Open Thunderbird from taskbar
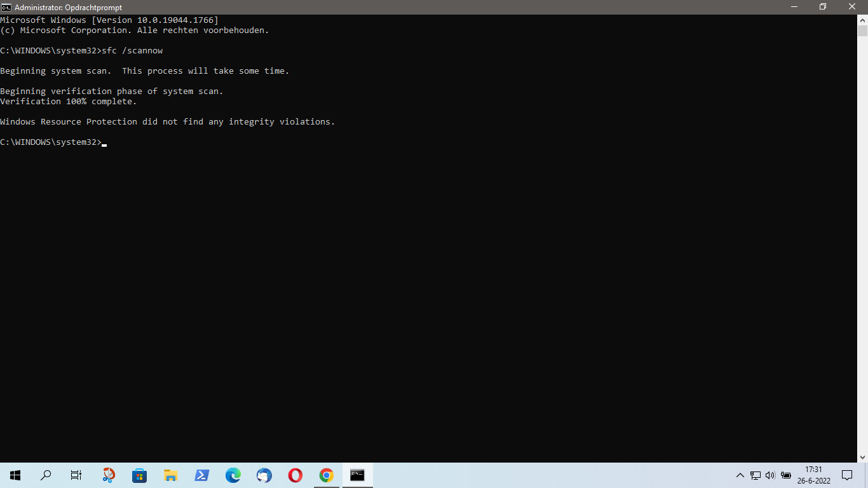The width and height of the screenshot is (868, 488). (264, 475)
